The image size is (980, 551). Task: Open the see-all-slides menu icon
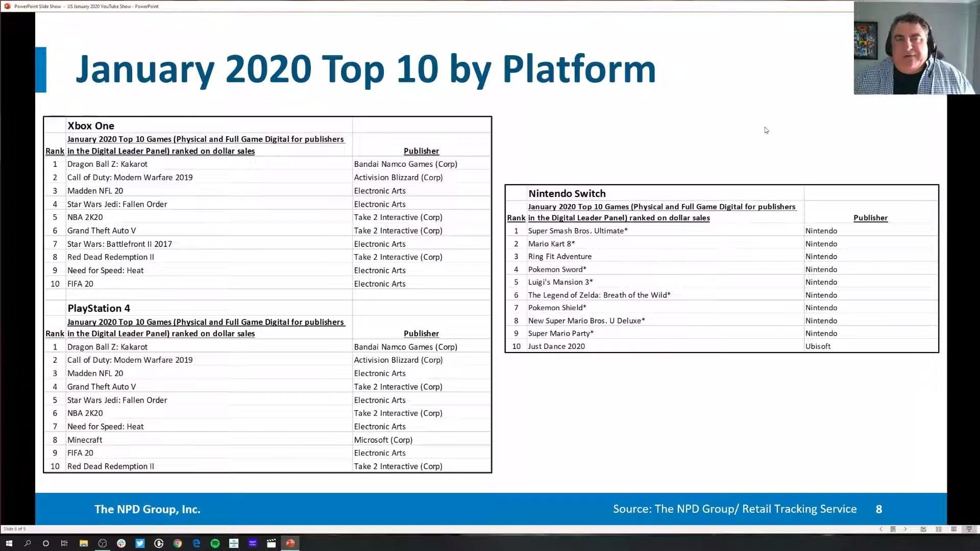tap(893, 529)
